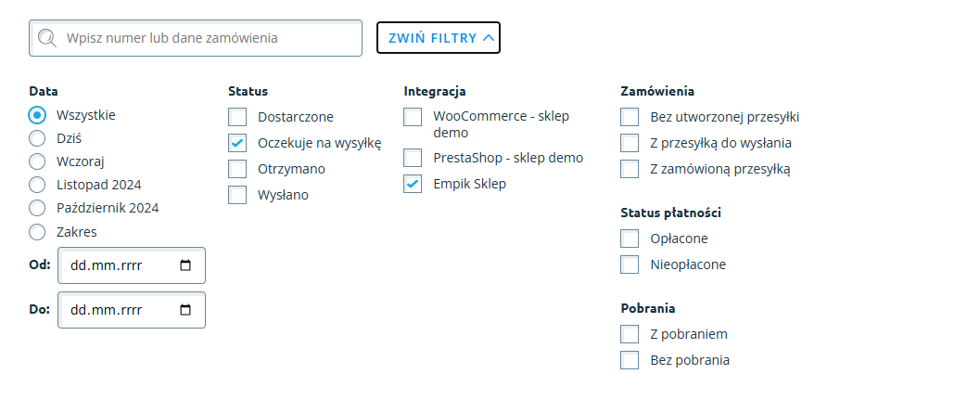The image size is (980, 400).
Task: Open the calendar picker in Do date field
Action: pyautogui.click(x=185, y=310)
